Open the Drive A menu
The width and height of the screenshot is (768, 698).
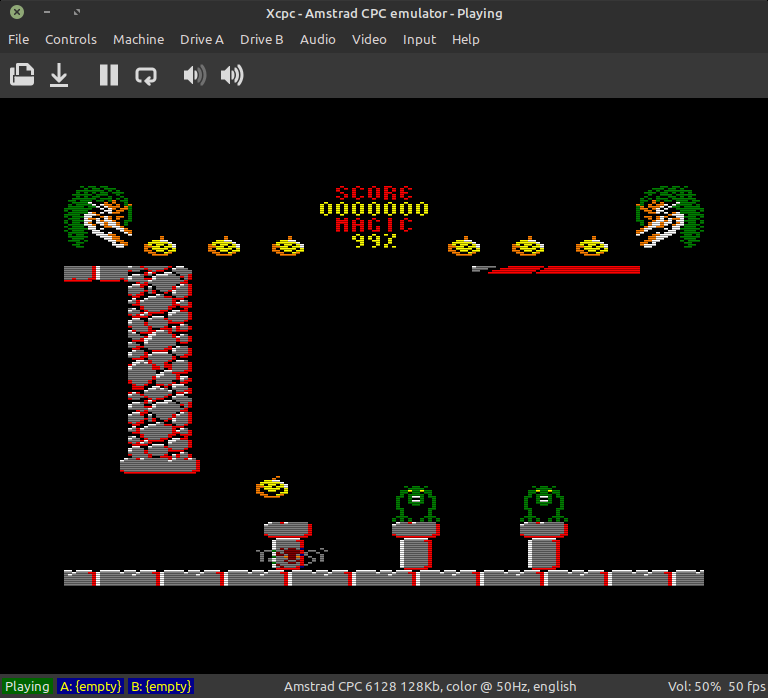pos(202,39)
